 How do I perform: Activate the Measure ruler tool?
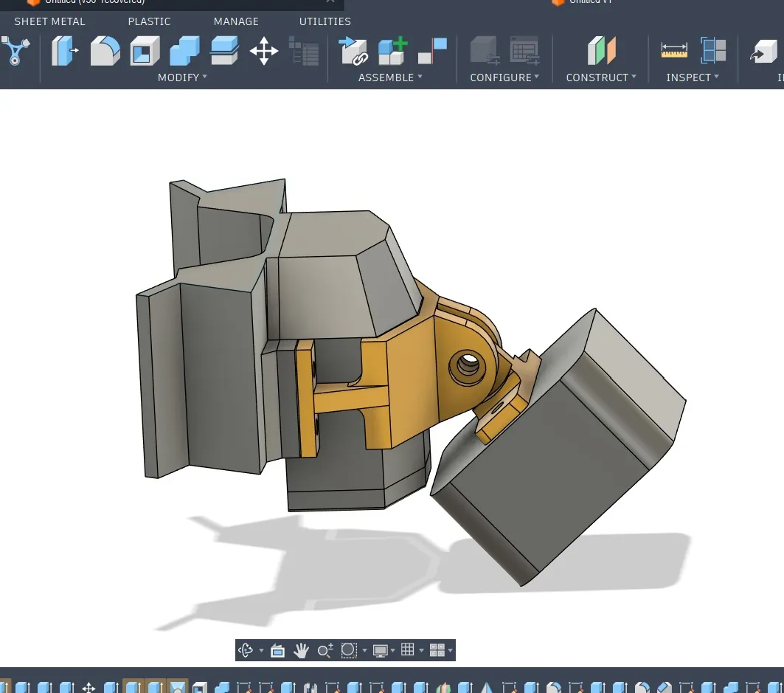pos(674,51)
